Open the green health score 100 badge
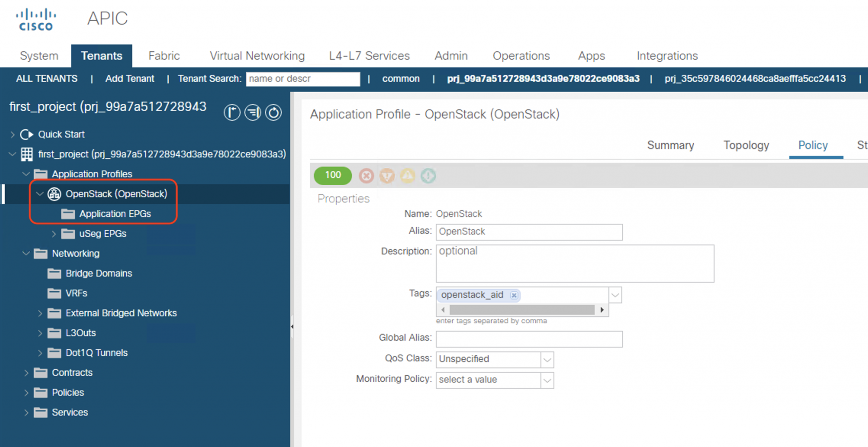 (x=332, y=175)
